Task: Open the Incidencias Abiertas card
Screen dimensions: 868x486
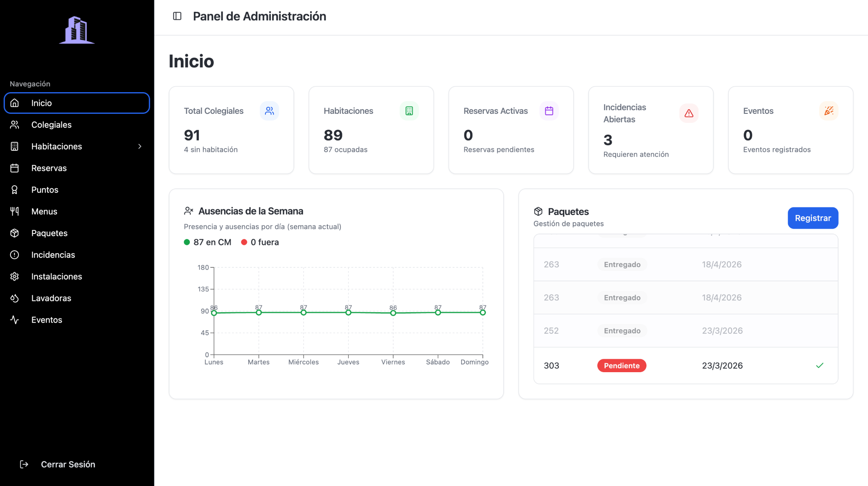Action: click(651, 130)
